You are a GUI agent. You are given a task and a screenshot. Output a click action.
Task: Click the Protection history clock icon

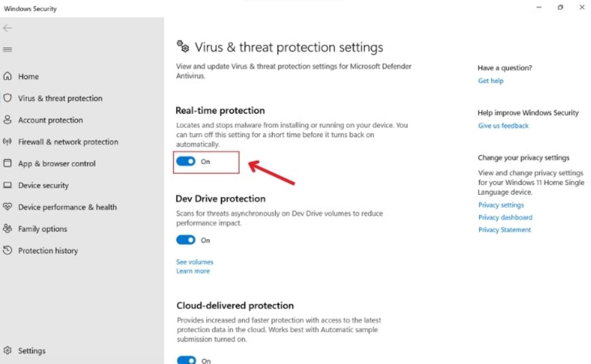click(x=7, y=251)
